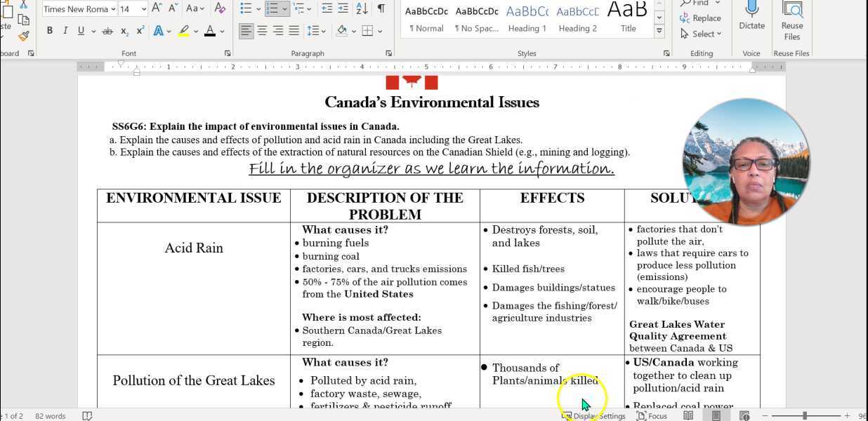Adjust the zoom slider
The width and height of the screenshot is (868, 421).
tap(805, 415)
